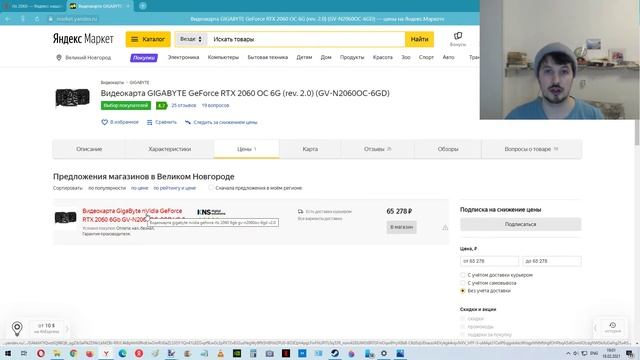Screen dimensions: 640x360
Task: Focus the price from field 'от 65 278'
Action: click(489, 261)
